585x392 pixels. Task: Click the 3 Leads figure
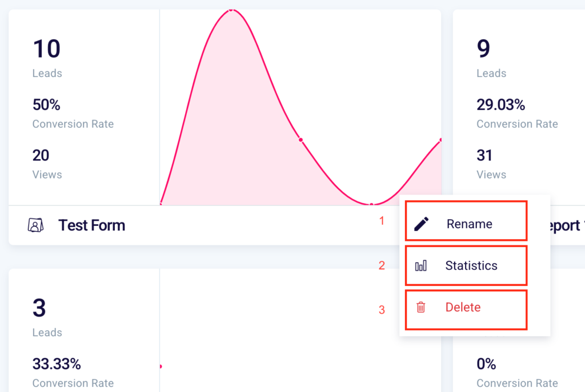(39, 308)
